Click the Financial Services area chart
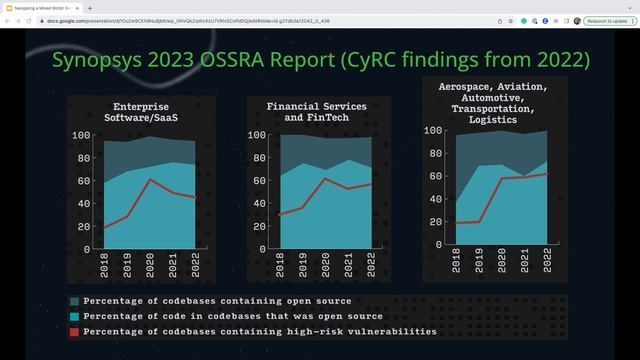This screenshot has width=640, height=360. (326, 192)
